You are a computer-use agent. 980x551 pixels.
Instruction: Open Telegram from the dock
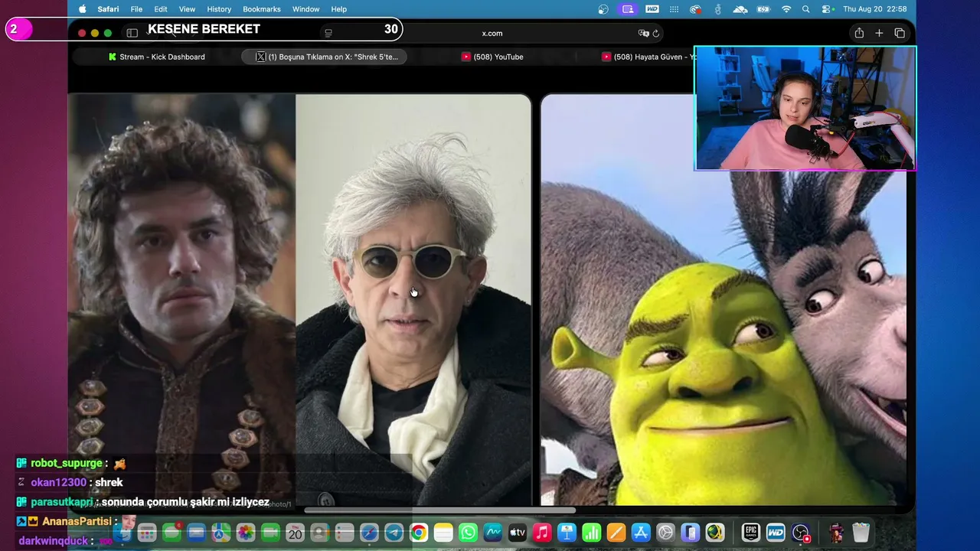pos(394,533)
